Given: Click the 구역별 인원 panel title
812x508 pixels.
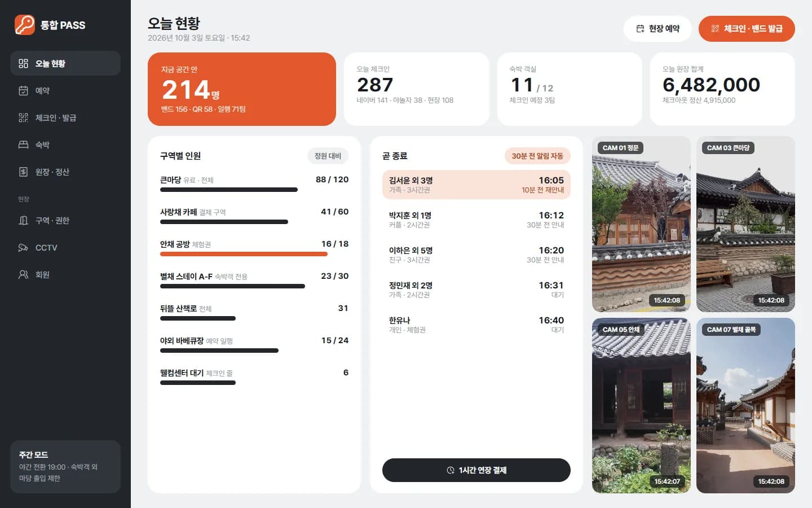Looking at the screenshot, I should coord(180,156).
